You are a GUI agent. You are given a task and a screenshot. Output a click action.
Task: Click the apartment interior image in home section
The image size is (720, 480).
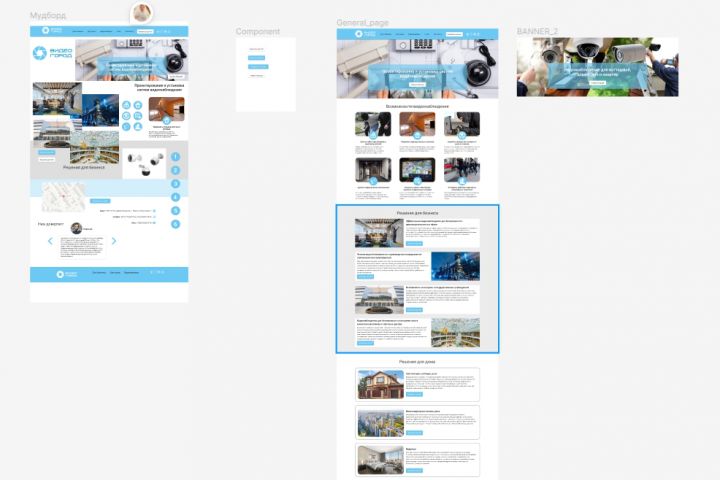381,460
